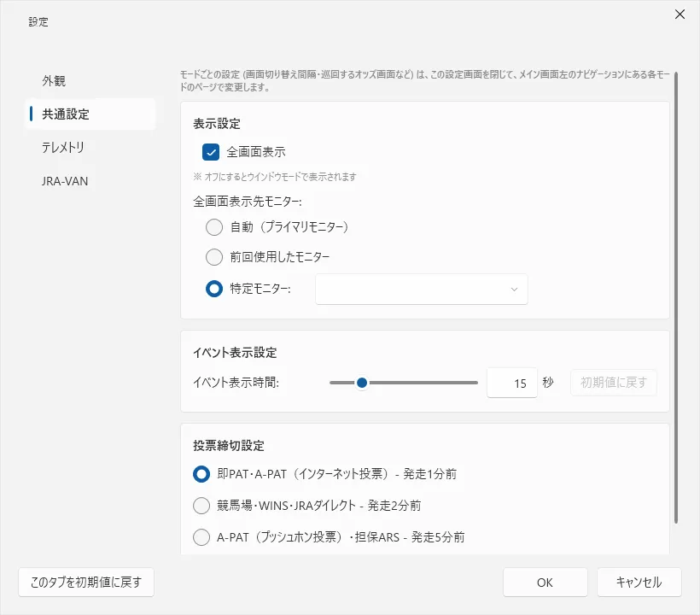Click the オフにするとウインドウモード note text
Image resolution: width=700 pixels, height=615 pixels.
(x=275, y=177)
